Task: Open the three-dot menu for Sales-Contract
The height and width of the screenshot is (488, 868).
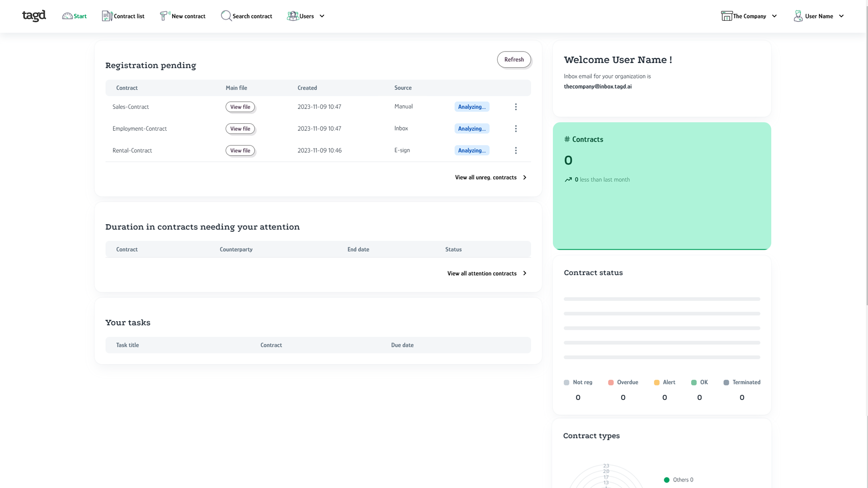Action: 516,107
